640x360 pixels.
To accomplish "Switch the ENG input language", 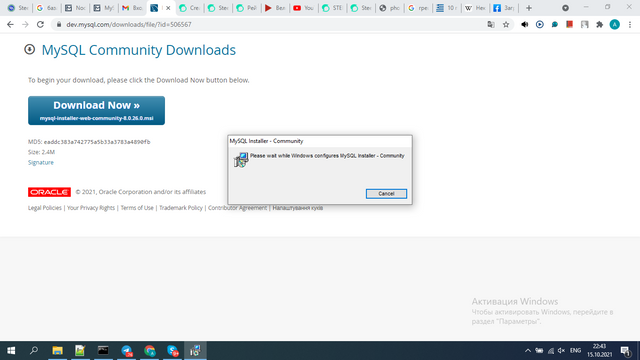I will coord(576,350).
